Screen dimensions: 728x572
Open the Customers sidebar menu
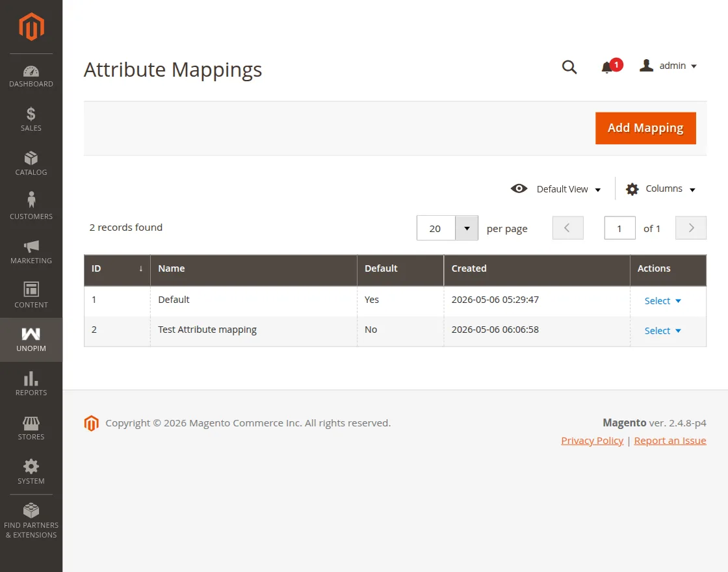31,207
